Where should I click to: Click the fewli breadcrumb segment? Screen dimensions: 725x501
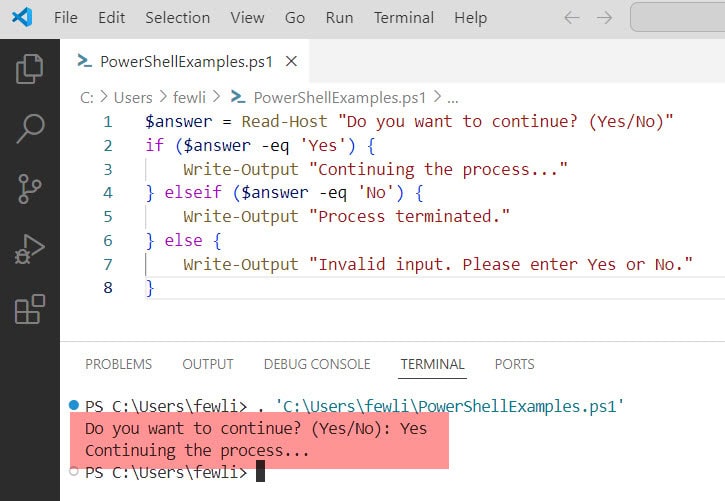click(189, 98)
